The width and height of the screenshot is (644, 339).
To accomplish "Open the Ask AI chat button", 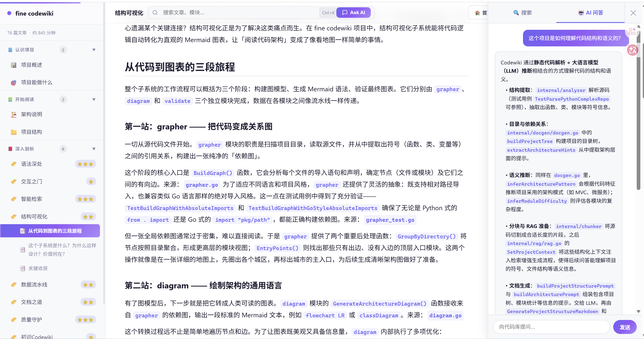I will (354, 13).
